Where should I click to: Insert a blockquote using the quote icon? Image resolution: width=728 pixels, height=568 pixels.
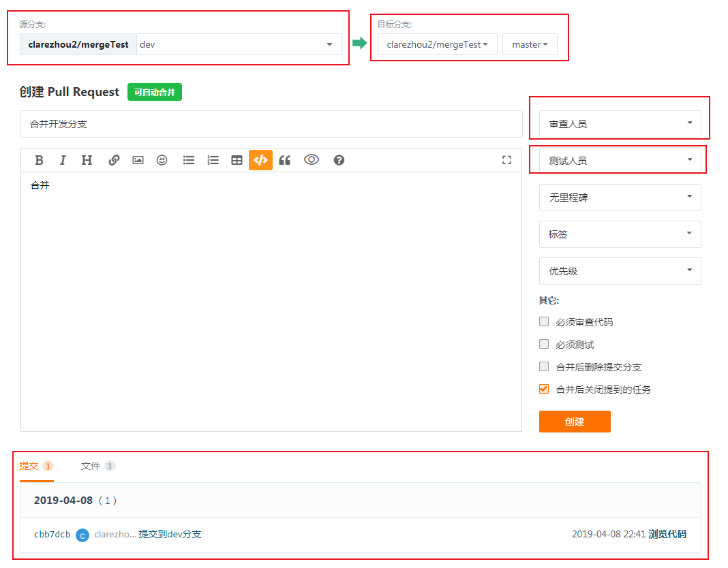coord(285,160)
